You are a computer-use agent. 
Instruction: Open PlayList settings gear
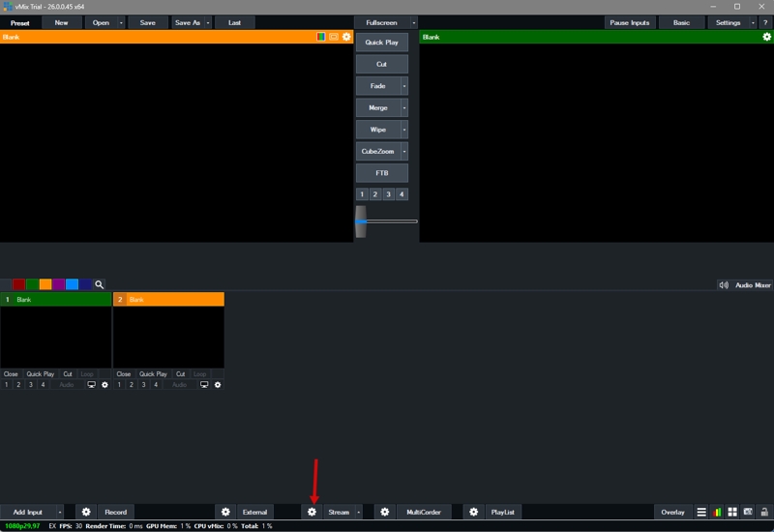(x=473, y=512)
